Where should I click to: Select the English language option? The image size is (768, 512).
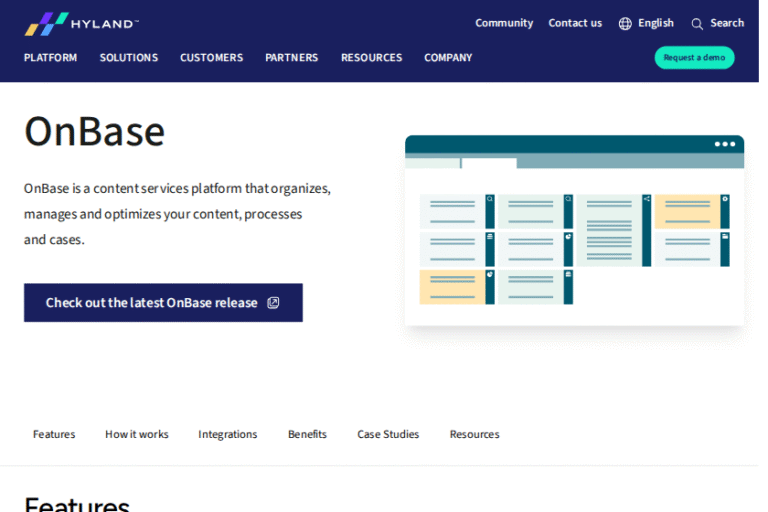coord(655,23)
